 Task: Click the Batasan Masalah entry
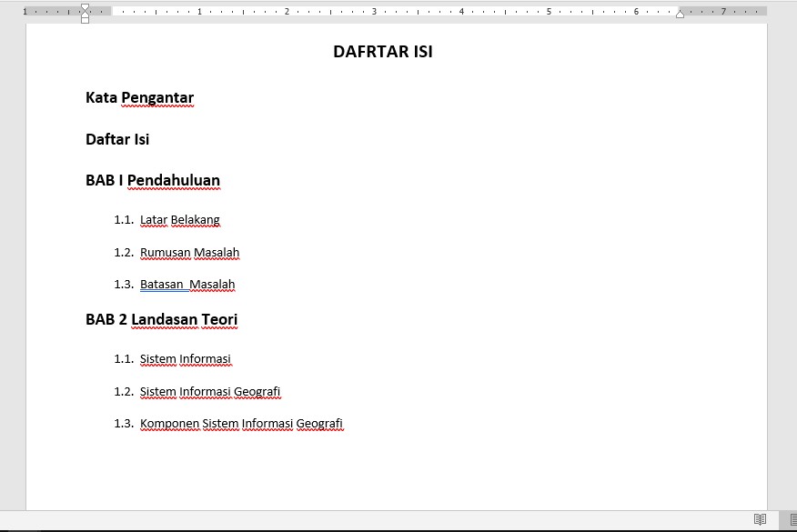pos(187,284)
